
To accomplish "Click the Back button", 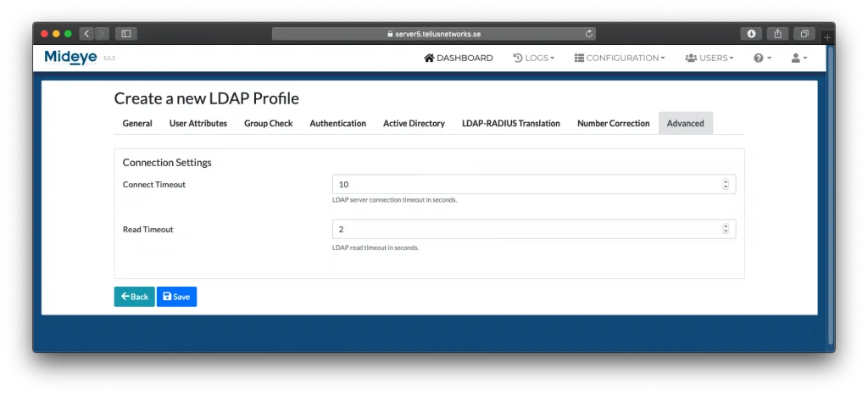I will [x=135, y=296].
